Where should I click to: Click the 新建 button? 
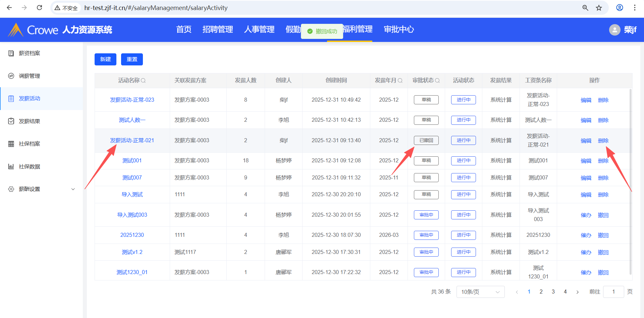click(105, 59)
